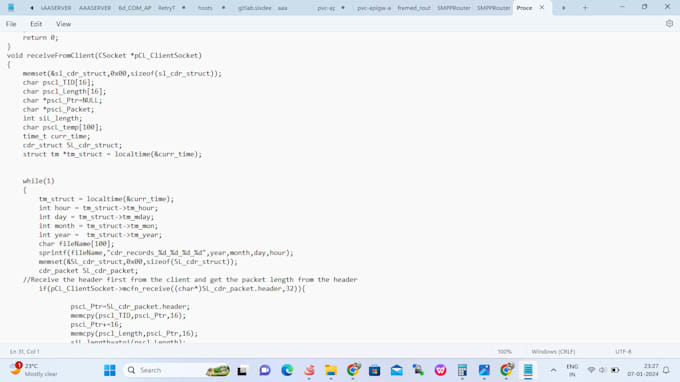The width and height of the screenshot is (680, 382).
Task: Click the line 'pscl_Ptr+=16;'
Action: point(96,324)
